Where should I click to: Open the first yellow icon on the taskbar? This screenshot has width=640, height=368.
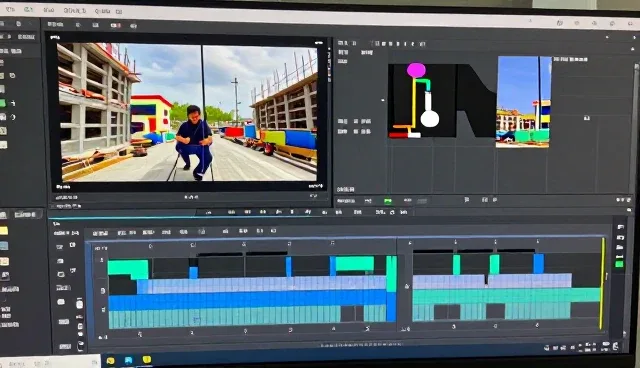click(x=111, y=361)
